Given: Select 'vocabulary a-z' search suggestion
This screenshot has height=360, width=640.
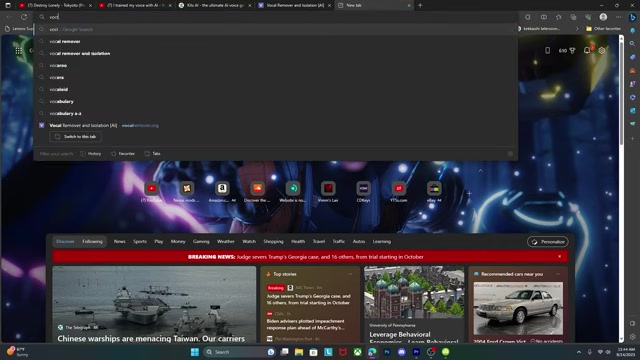Looking at the screenshot, I should 276,113.
